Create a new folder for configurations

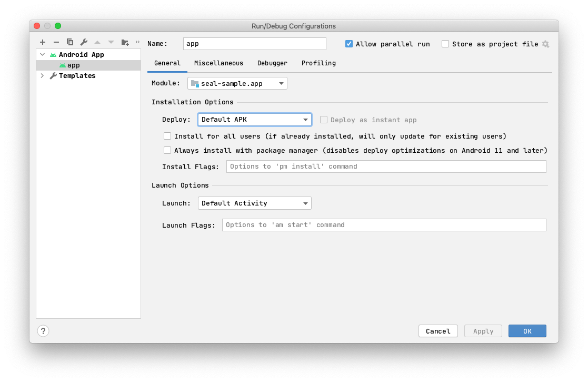(125, 42)
